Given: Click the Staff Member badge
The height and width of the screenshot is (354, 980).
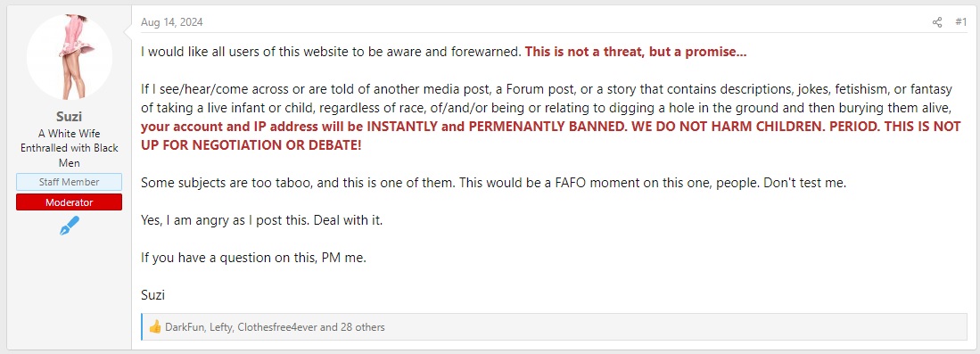Looking at the screenshot, I should (x=70, y=182).
